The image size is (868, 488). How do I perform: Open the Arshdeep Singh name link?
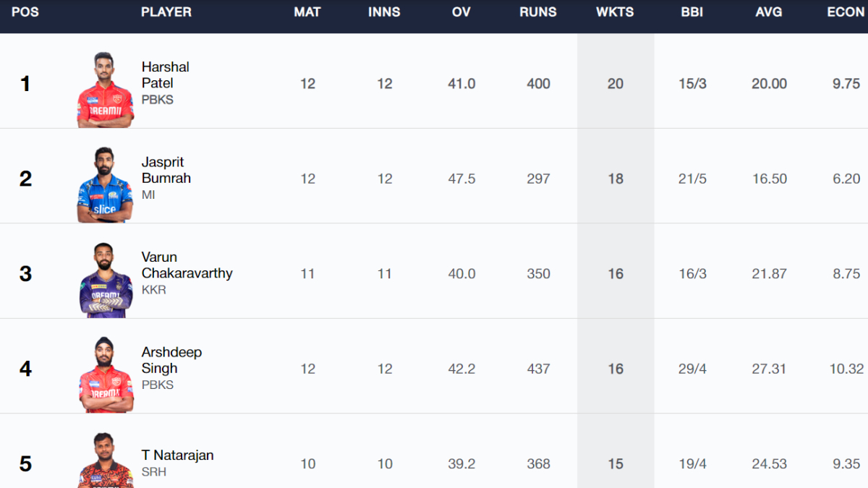pyautogui.click(x=171, y=360)
